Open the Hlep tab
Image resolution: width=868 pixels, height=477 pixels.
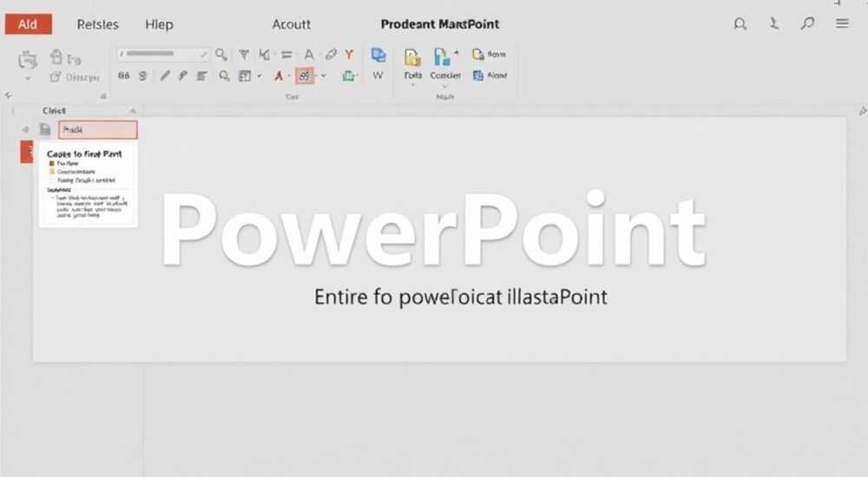click(159, 24)
